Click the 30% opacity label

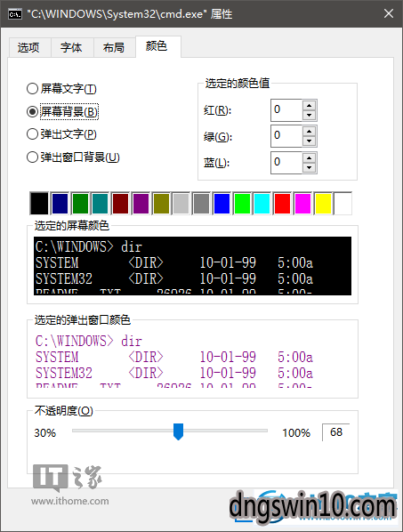click(x=45, y=433)
